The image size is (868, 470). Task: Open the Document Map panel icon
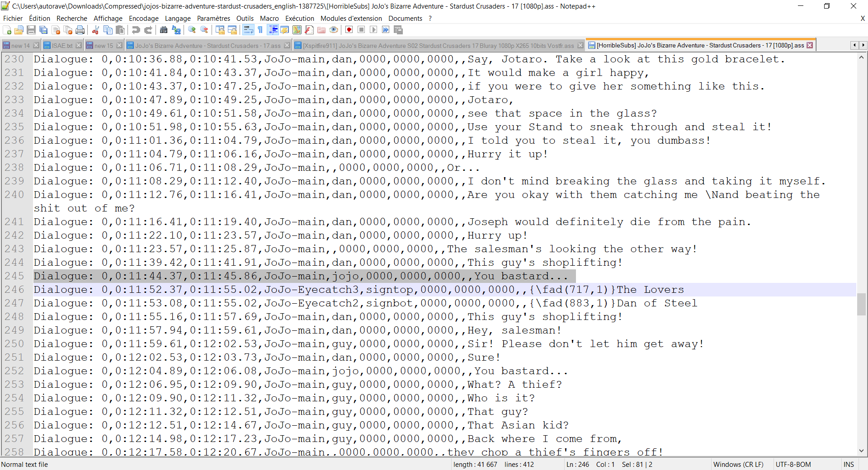(x=297, y=30)
